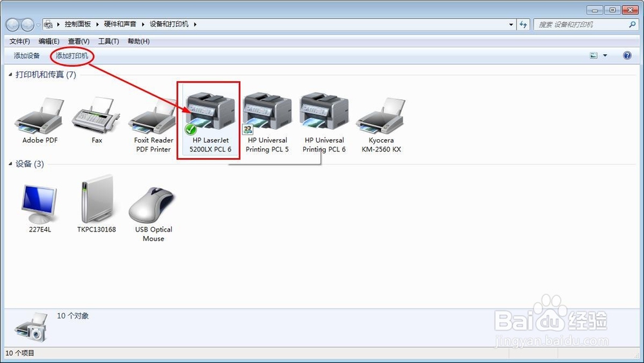Image resolution: width=644 pixels, height=363 pixels.
Task: Click the devices icon in address bar
Action: pos(48,25)
